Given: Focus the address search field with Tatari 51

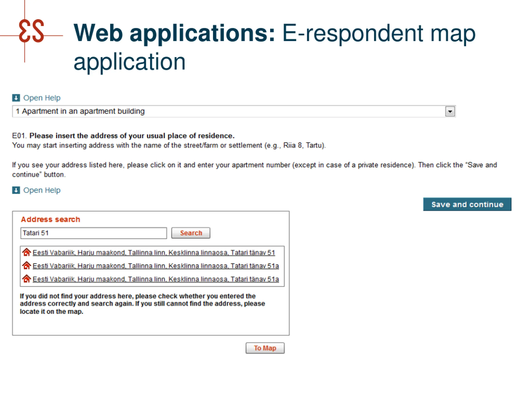Looking at the screenshot, I should coord(94,233).
